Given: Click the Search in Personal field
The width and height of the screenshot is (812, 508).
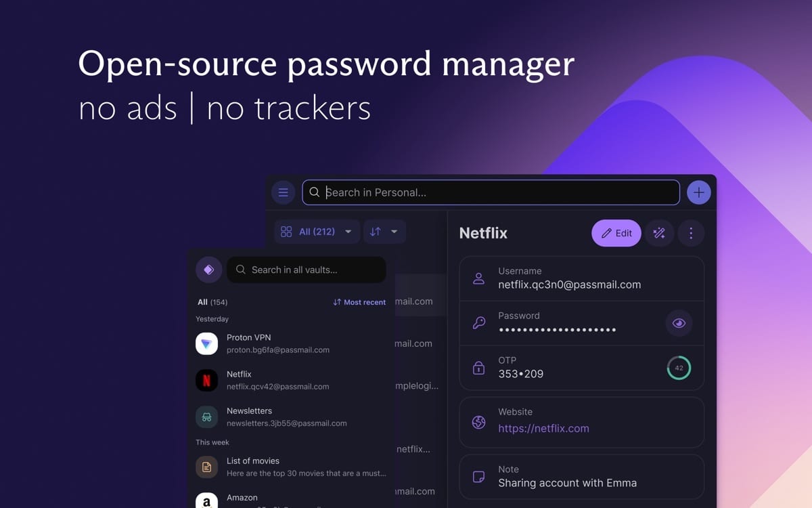Looking at the screenshot, I should pyautogui.click(x=491, y=192).
